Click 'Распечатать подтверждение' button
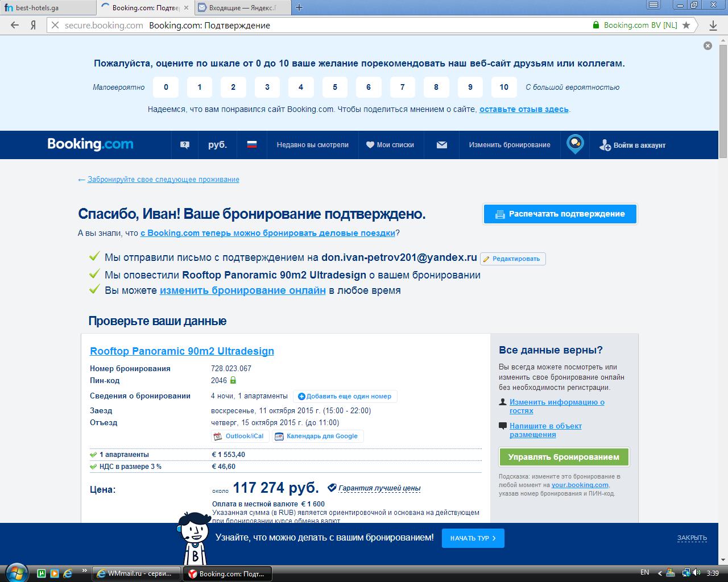Image resolution: width=728 pixels, height=582 pixels. (560, 214)
